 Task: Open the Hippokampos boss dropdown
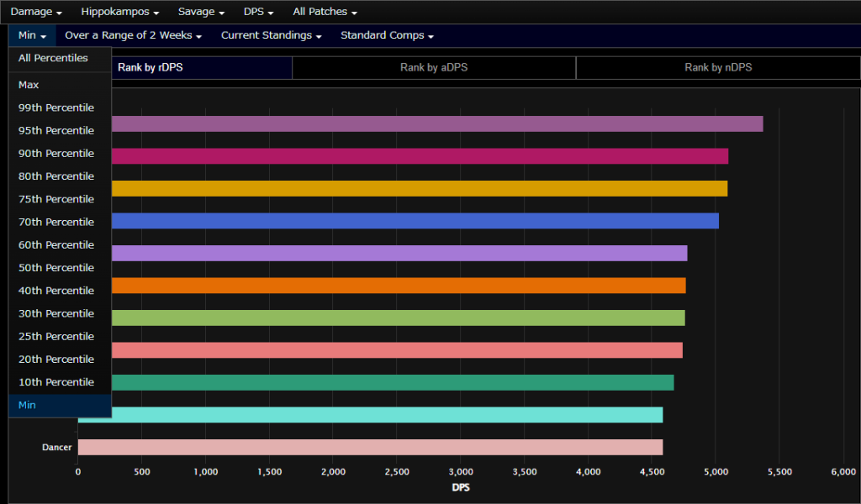pyautogui.click(x=119, y=12)
